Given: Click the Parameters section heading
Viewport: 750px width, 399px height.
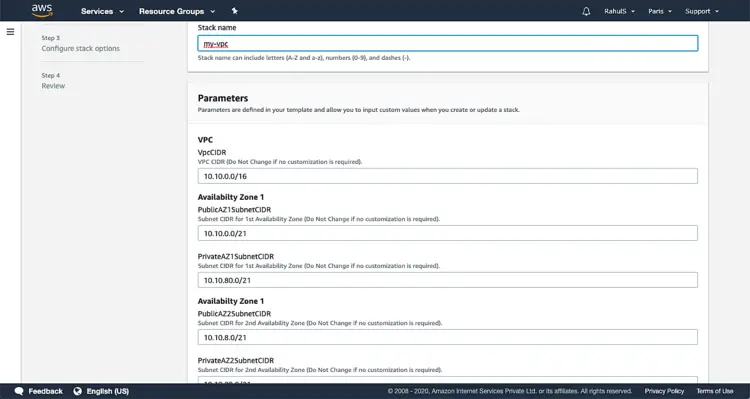Looking at the screenshot, I should click(223, 98).
